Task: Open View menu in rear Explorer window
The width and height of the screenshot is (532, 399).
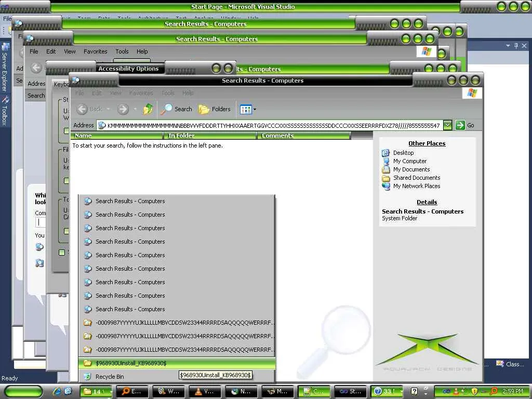Action: coord(70,51)
